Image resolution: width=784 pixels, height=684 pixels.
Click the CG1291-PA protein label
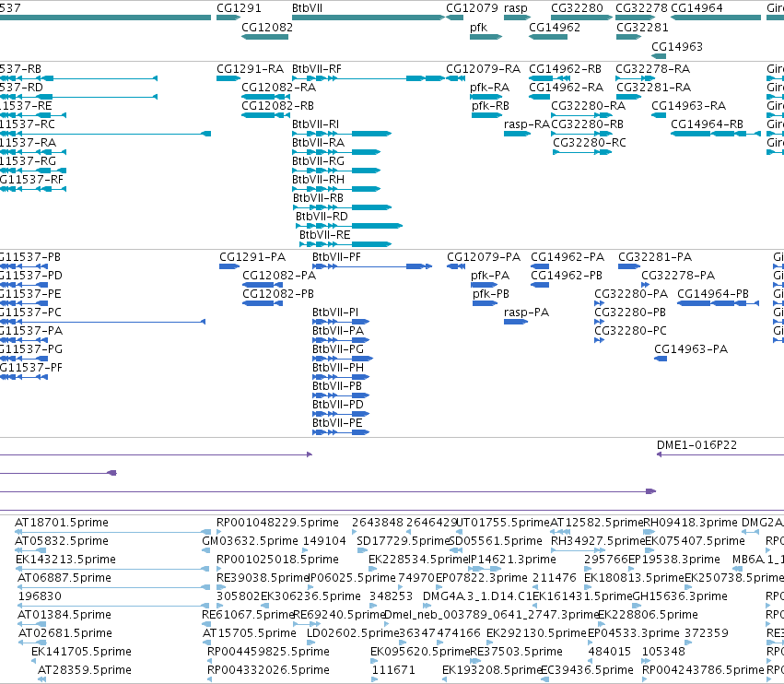coord(252,257)
